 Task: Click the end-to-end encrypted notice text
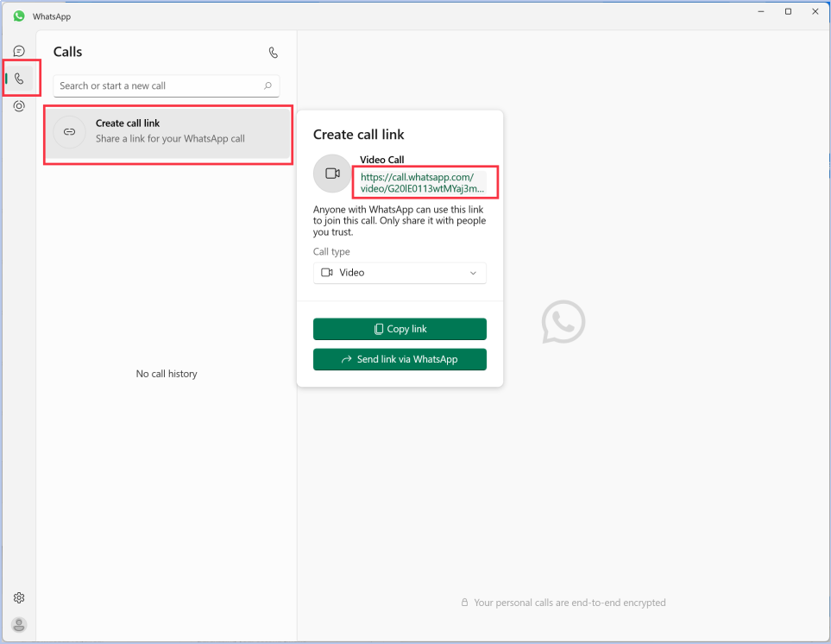coord(570,603)
